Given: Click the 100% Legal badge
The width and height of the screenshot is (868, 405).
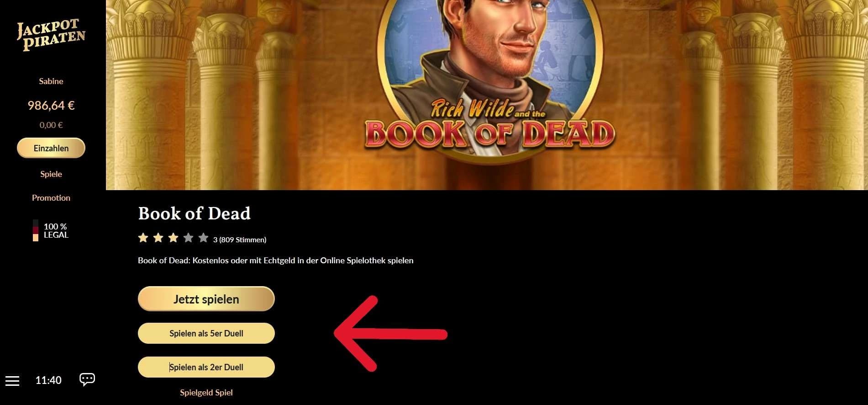Looking at the screenshot, I should click(x=51, y=230).
